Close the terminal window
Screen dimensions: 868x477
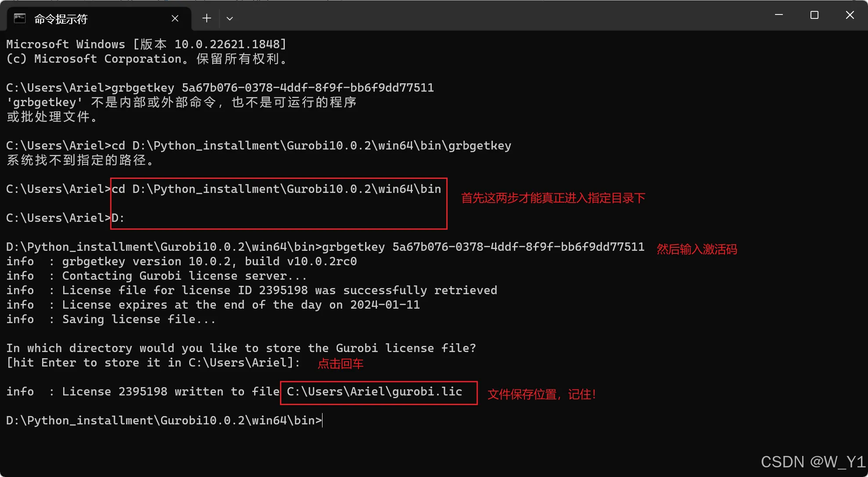tap(850, 15)
